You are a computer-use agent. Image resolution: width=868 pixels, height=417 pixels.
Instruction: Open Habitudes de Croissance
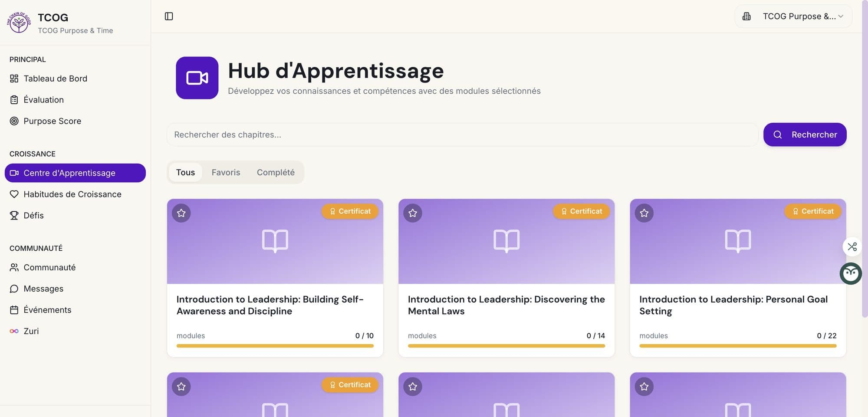(75, 194)
